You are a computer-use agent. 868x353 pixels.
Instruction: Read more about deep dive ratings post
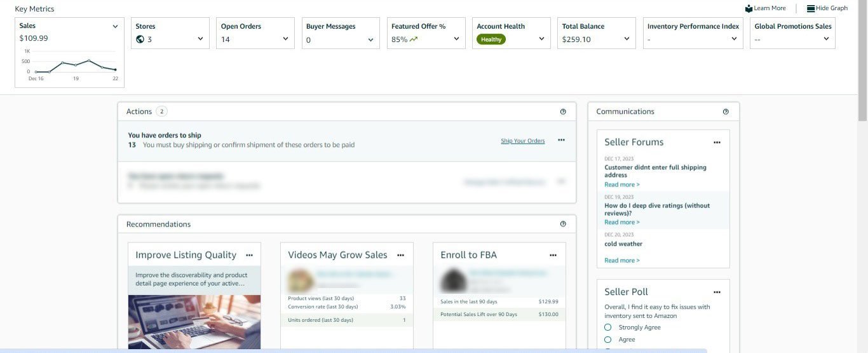tap(621, 222)
